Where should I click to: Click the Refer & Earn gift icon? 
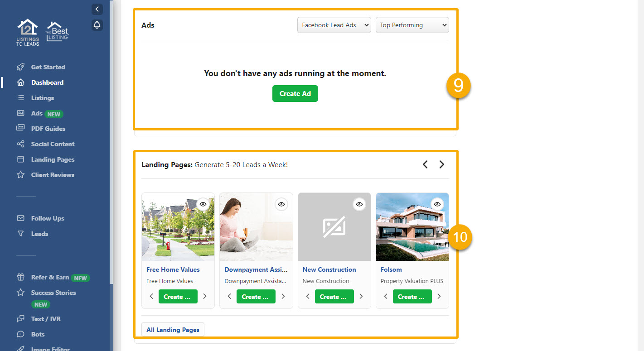tap(20, 277)
